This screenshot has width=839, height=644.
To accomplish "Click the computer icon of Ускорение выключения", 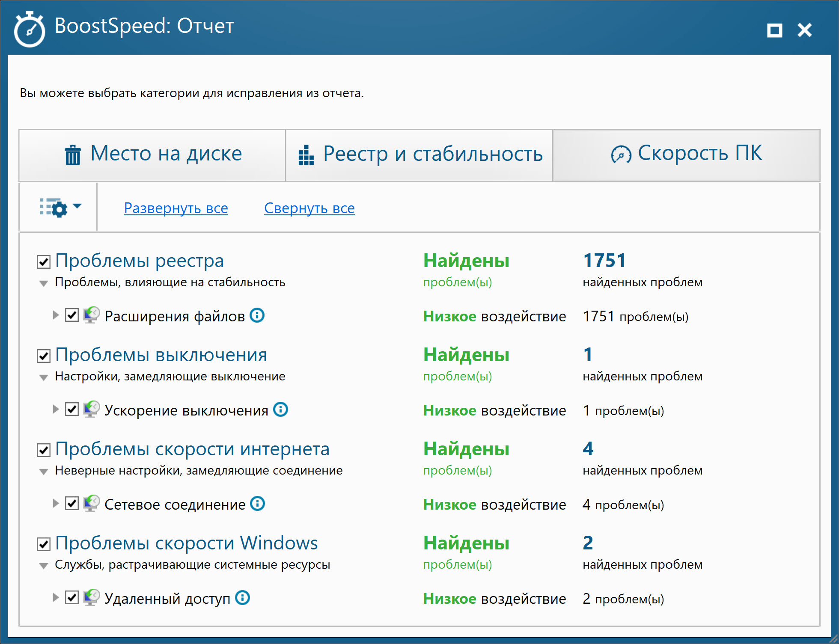I will point(91,410).
